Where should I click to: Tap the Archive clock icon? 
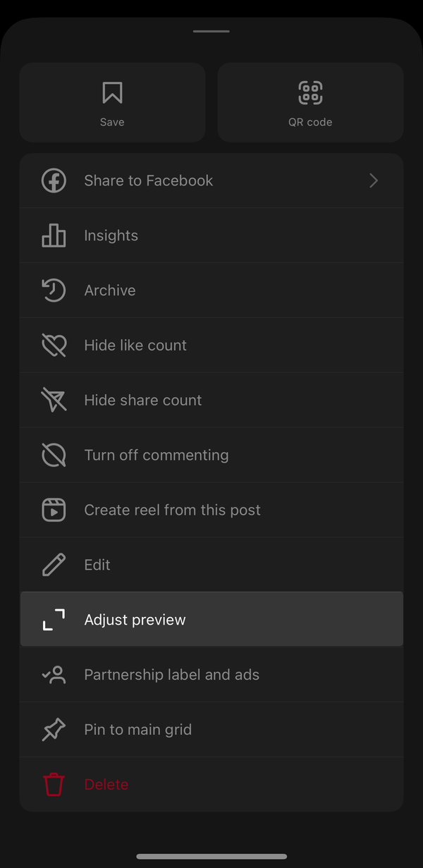(x=54, y=291)
